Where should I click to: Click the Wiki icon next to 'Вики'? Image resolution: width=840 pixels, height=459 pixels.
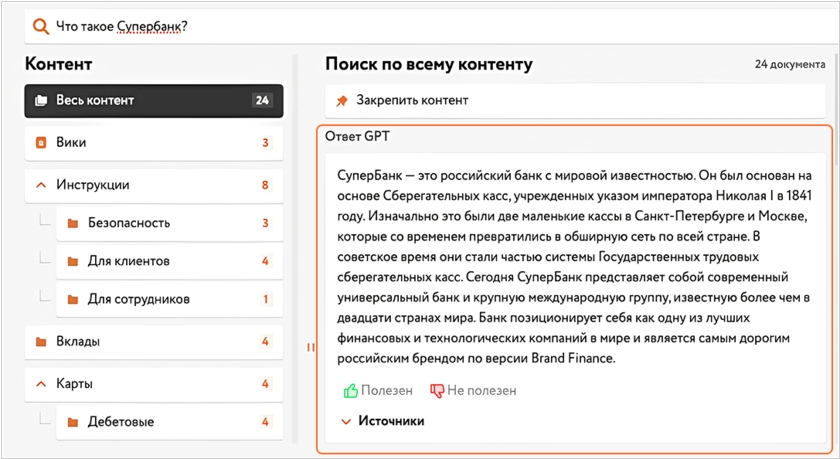(41, 142)
